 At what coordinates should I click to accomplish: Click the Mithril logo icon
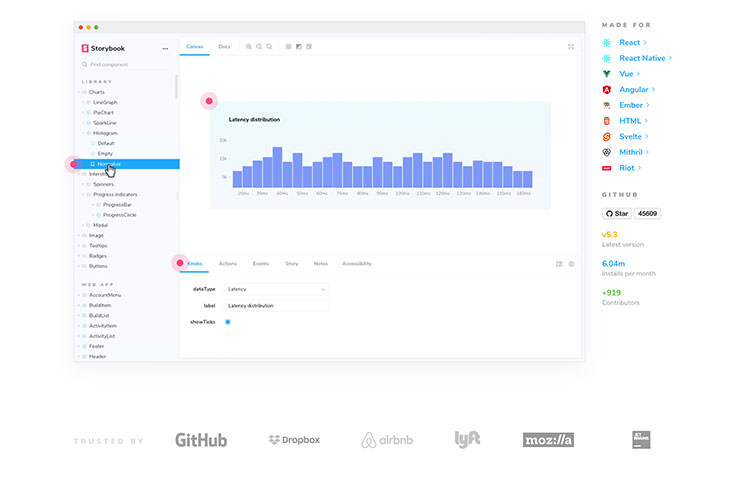[x=607, y=153]
